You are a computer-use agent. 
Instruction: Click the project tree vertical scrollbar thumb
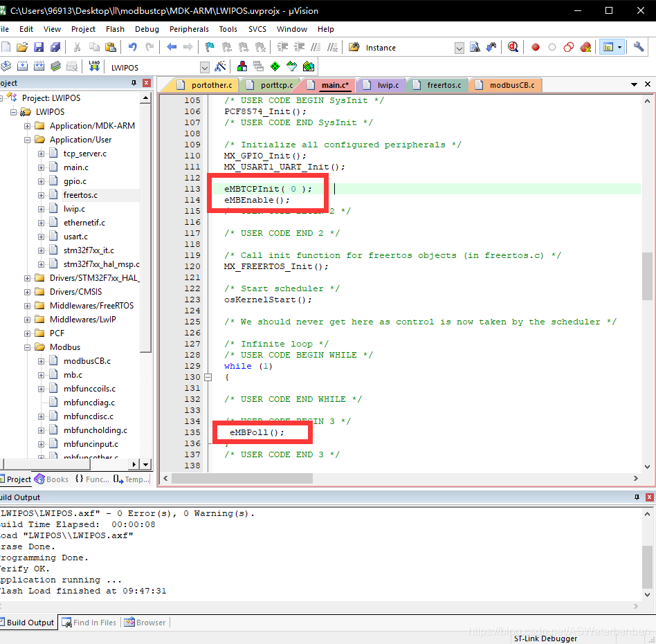[x=145, y=228]
